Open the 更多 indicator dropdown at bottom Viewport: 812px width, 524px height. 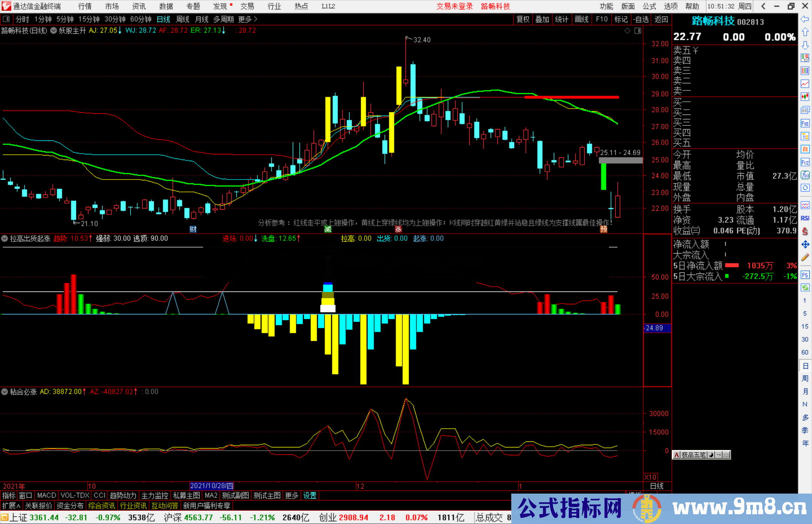[291, 495]
